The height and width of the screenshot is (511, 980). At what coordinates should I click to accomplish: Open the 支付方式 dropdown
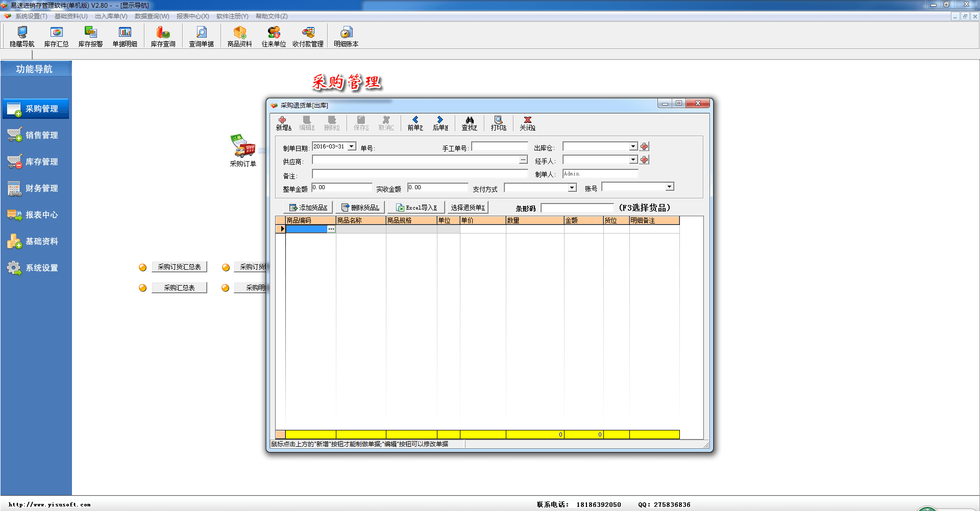[572, 188]
